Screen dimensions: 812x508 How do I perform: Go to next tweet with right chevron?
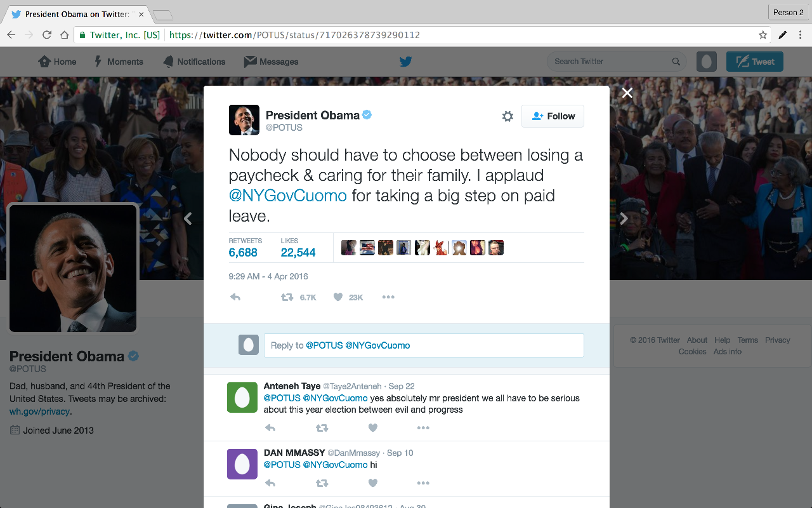[624, 218]
